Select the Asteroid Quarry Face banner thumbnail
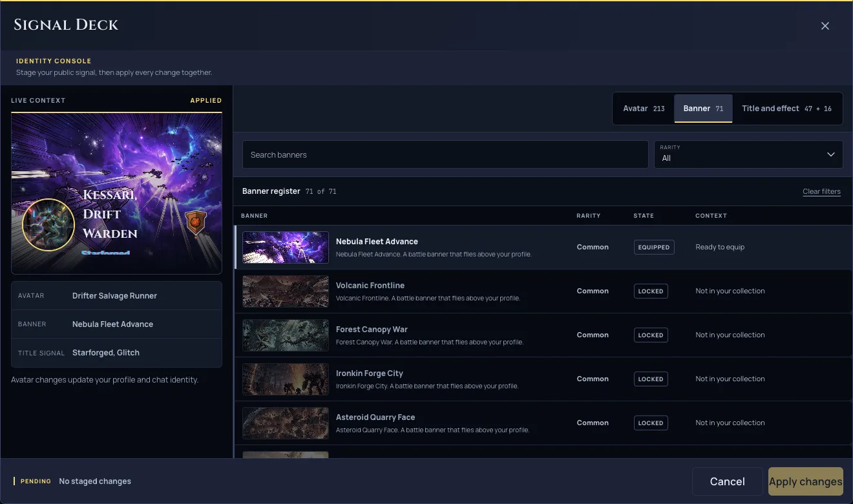Image resolution: width=853 pixels, height=504 pixels. [x=286, y=423]
